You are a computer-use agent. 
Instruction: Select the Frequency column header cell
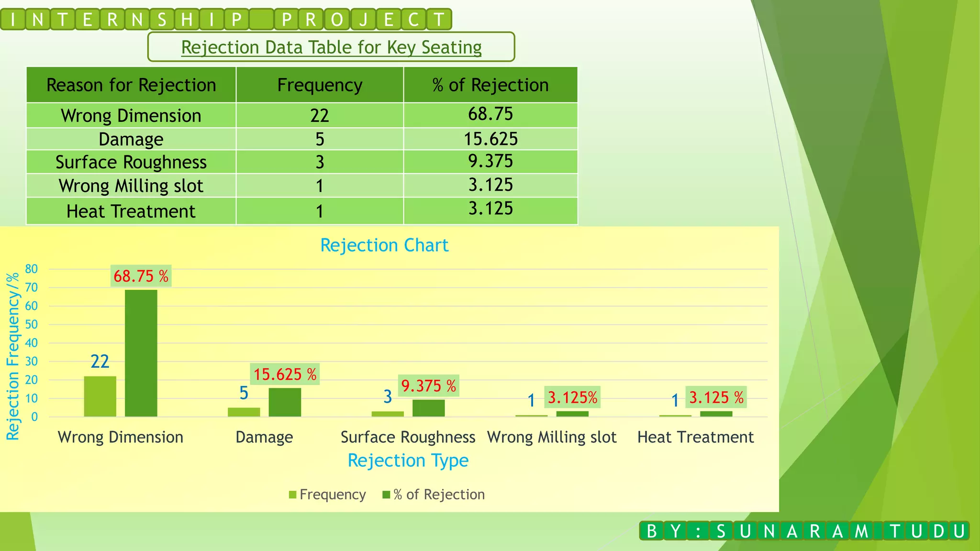click(320, 85)
